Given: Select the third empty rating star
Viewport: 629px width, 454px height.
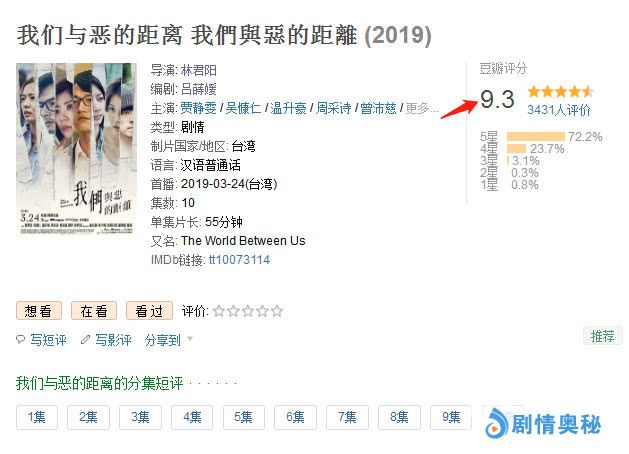Looking at the screenshot, I should tap(248, 311).
